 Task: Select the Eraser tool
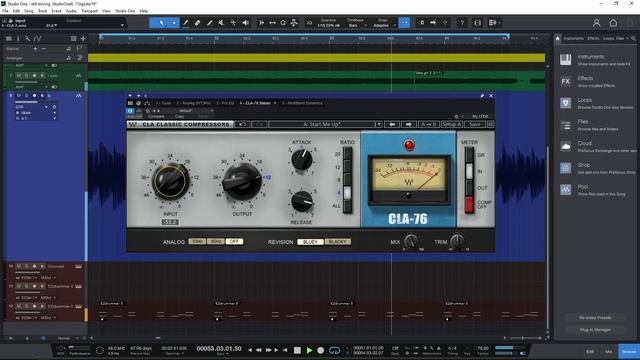click(198, 23)
